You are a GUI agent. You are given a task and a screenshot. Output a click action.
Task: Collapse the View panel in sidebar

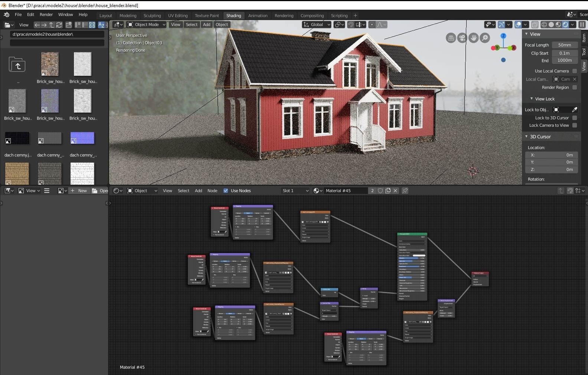526,34
